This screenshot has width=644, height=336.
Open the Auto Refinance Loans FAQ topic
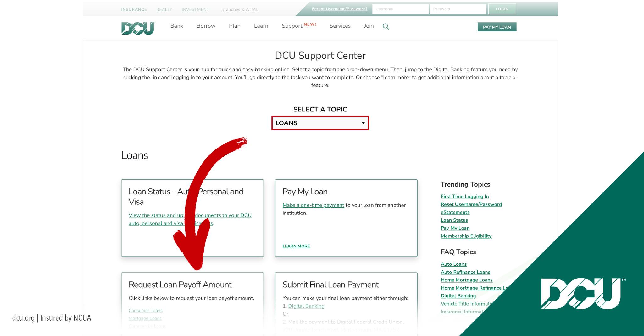[465, 272]
